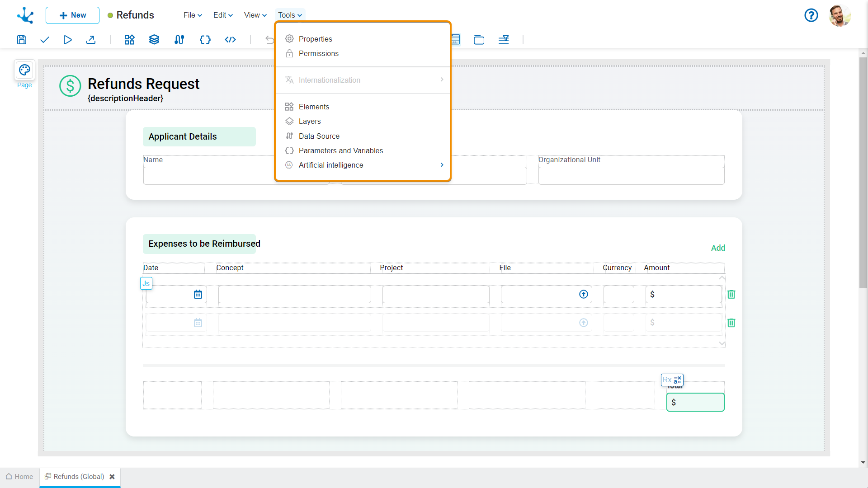The width and height of the screenshot is (868, 488).
Task: Toggle visibility of file upload icon
Action: pos(584,294)
